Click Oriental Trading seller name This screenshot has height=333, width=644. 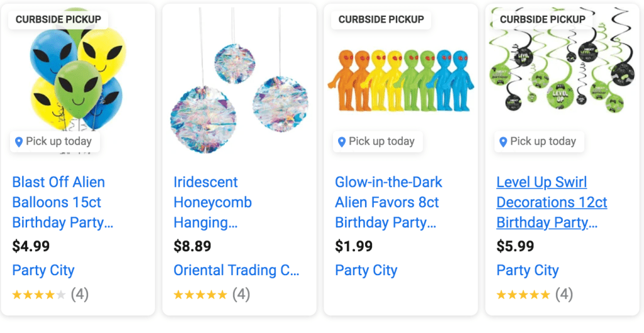236,271
